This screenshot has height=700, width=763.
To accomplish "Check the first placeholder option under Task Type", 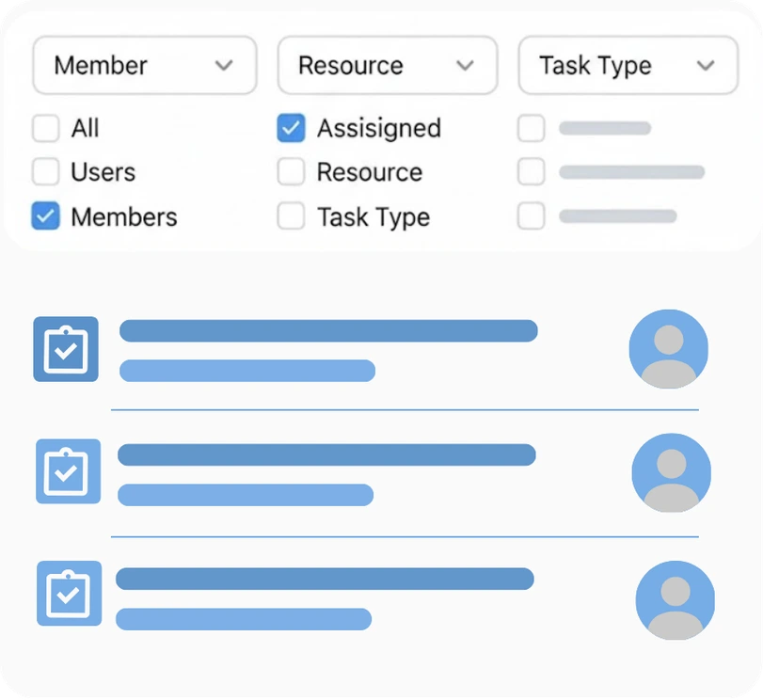I will [x=532, y=128].
